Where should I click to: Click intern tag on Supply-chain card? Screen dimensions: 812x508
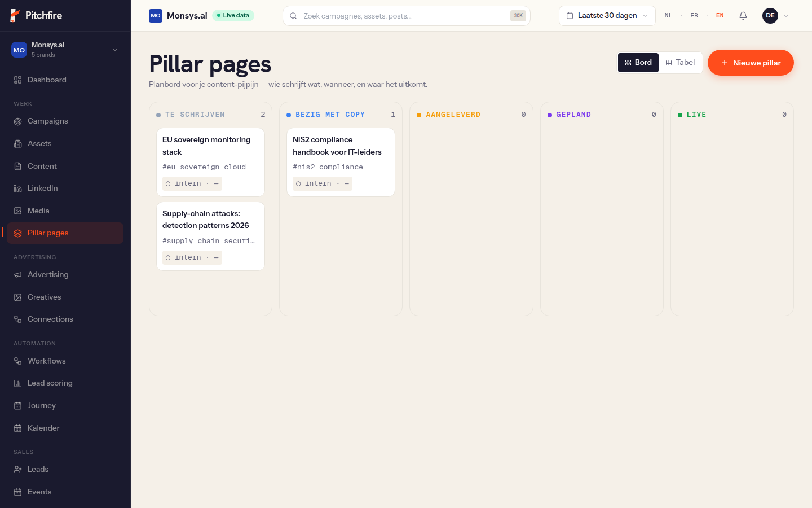[x=192, y=258]
